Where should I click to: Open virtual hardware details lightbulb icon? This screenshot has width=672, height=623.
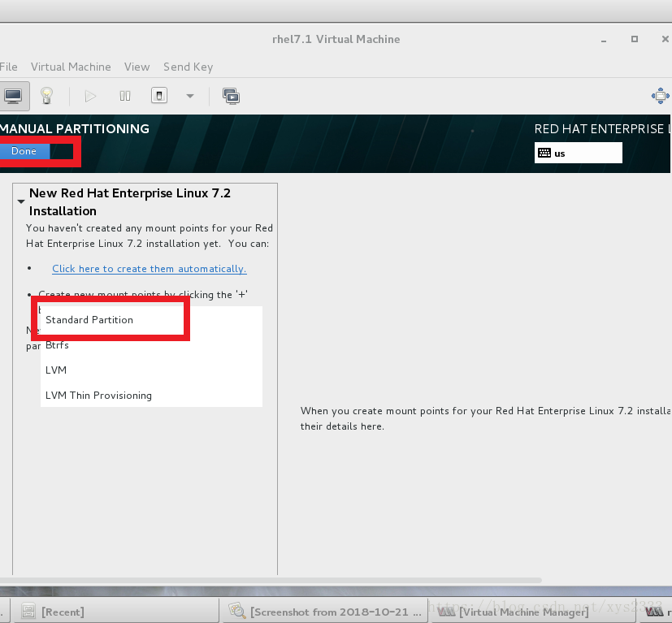coord(46,96)
